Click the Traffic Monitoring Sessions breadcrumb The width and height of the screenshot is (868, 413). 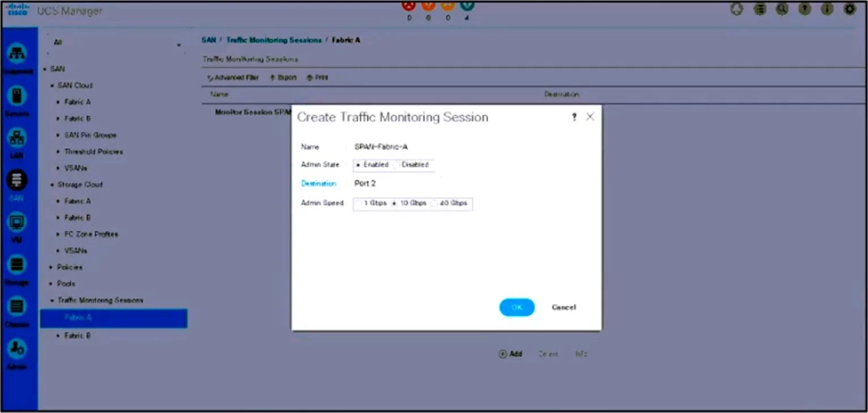tap(274, 40)
